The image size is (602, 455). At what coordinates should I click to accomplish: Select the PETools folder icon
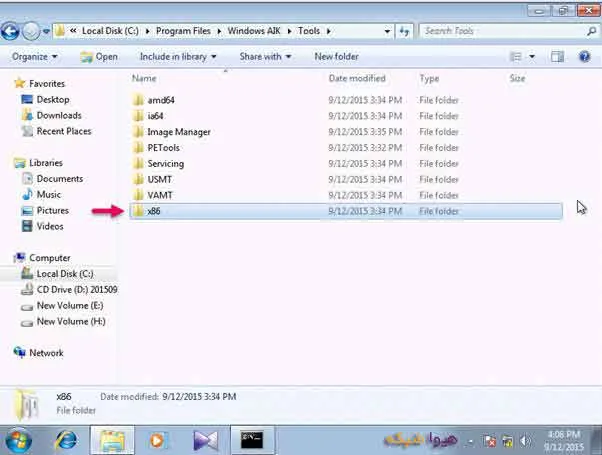(138, 148)
